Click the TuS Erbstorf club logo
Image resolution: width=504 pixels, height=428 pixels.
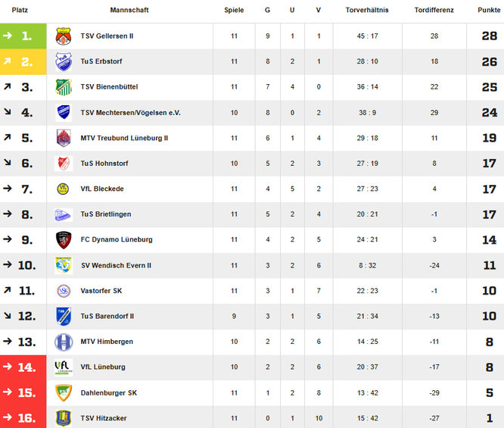tap(64, 61)
